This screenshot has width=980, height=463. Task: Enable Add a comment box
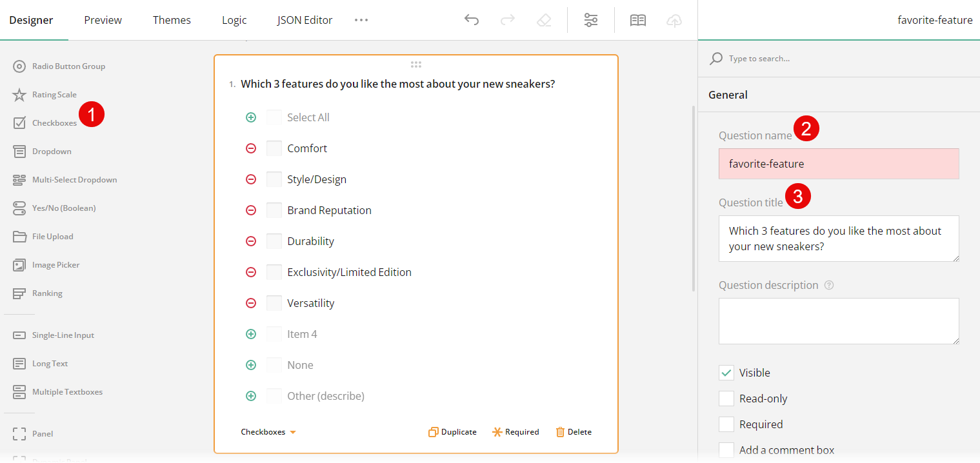(x=726, y=449)
